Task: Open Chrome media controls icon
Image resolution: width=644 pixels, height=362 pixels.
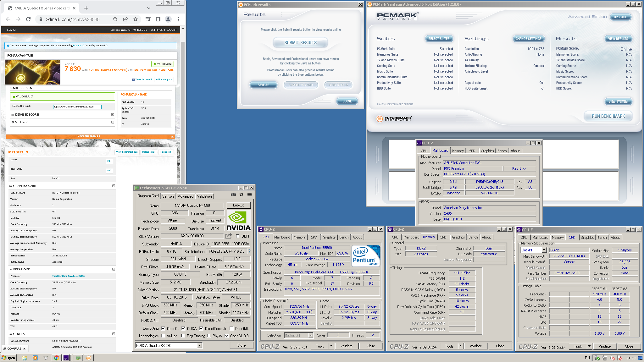Action: click(148, 19)
